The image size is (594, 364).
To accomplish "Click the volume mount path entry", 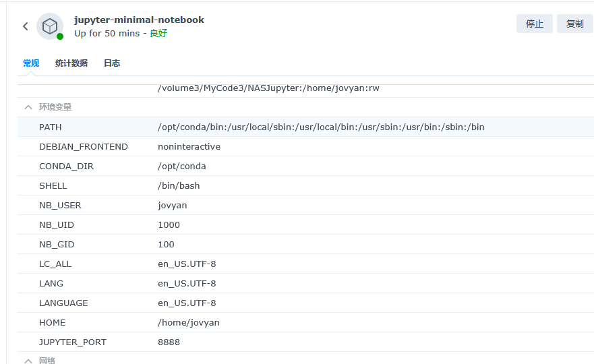I will 268,88.
